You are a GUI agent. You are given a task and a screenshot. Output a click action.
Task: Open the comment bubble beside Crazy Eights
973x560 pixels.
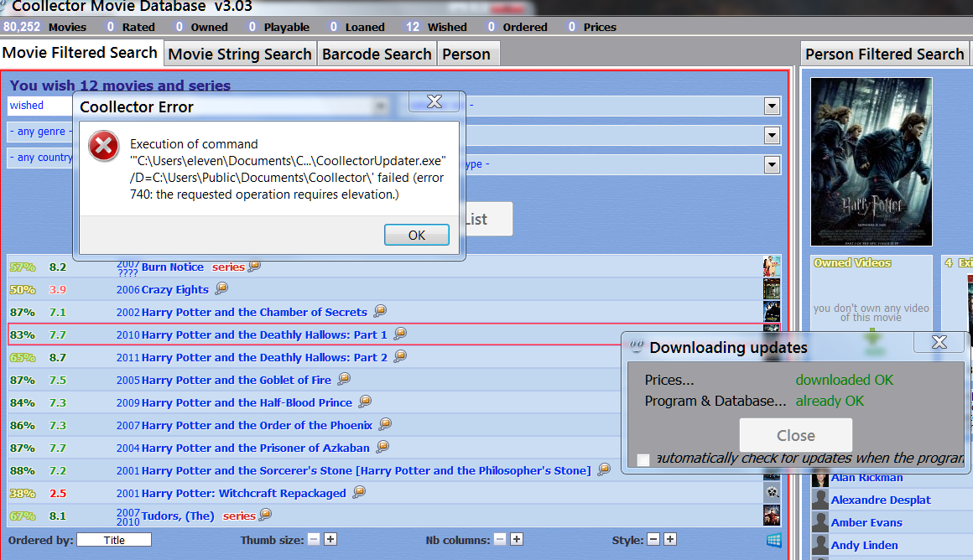[x=221, y=288]
